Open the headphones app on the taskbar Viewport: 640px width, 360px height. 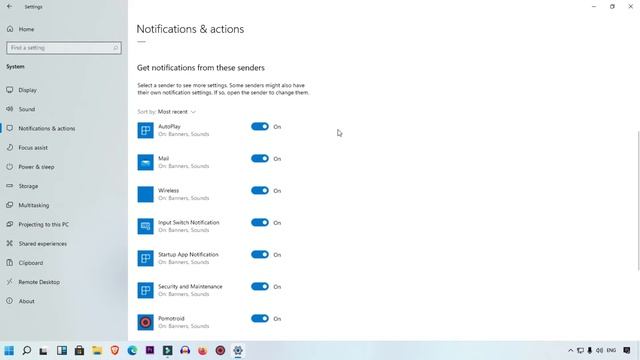[x=185, y=350]
